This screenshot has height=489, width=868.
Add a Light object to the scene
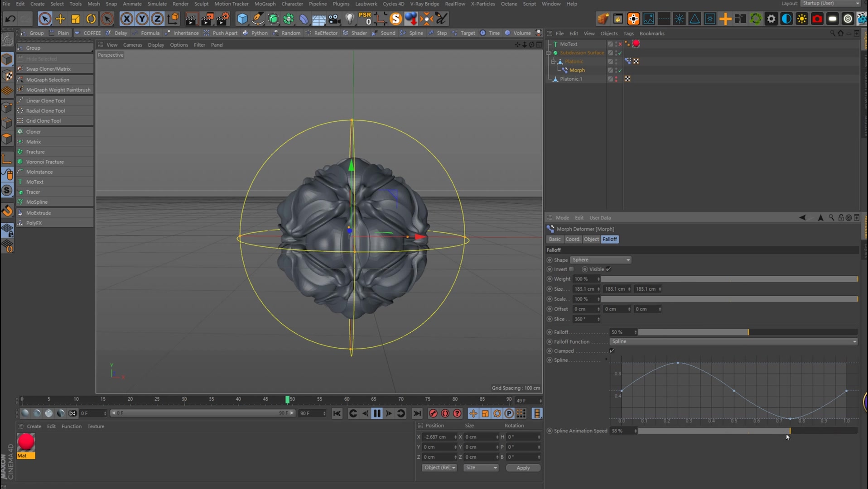tap(349, 19)
